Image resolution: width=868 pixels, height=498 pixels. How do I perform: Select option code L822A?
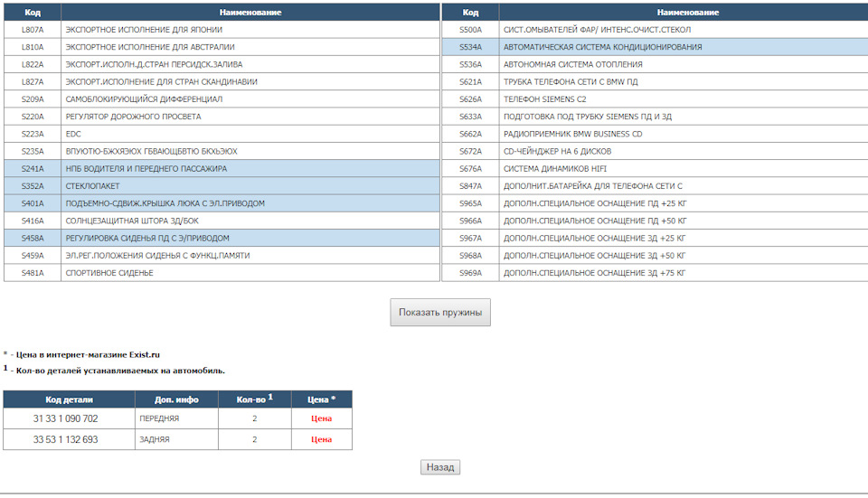[x=33, y=64]
